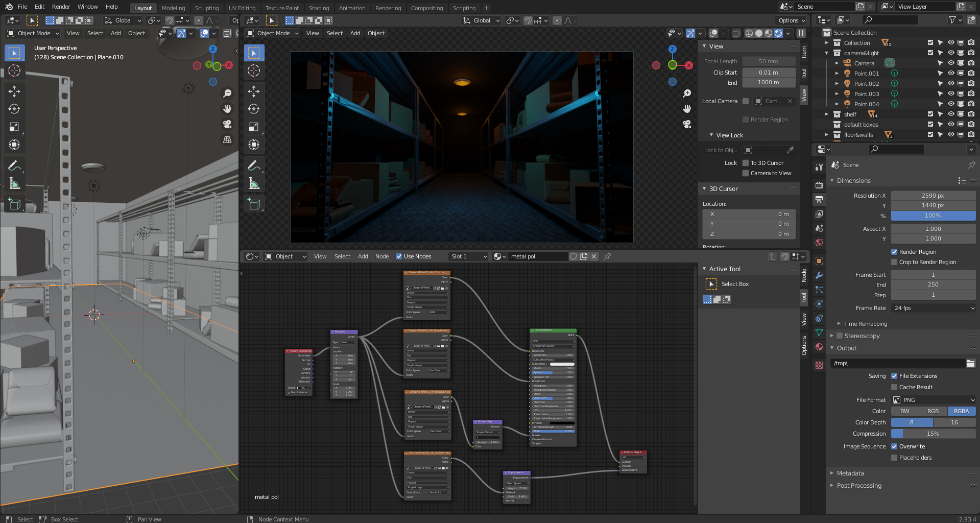The height and width of the screenshot is (523, 980).
Task: Select the RGB color mode button
Action: pyautogui.click(x=933, y=411)
